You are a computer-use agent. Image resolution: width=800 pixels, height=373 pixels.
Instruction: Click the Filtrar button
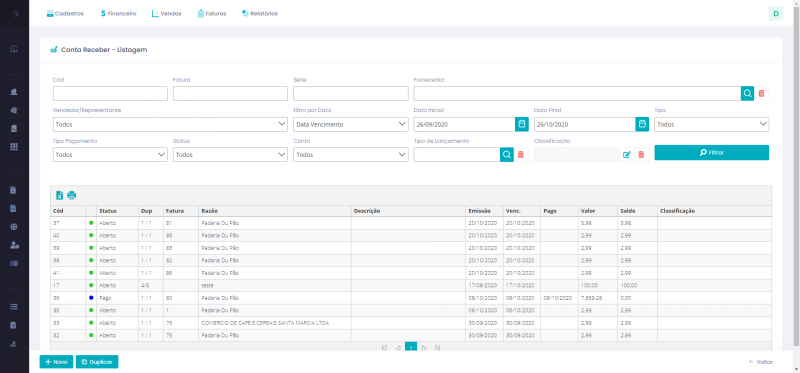pyautogui.click(x=712, y=153)
